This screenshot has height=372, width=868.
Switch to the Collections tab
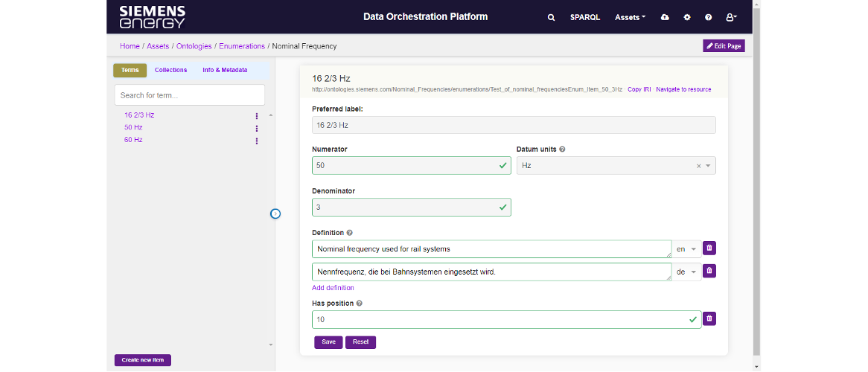tap(170, 70)
